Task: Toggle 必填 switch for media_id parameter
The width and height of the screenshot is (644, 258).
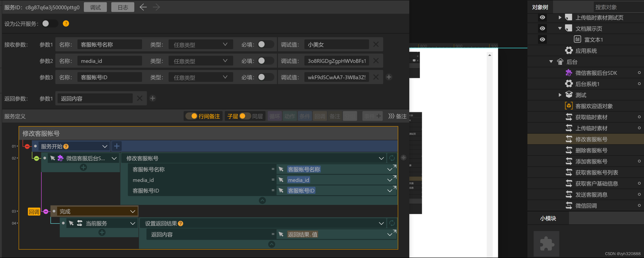Action: click(265, 61)
